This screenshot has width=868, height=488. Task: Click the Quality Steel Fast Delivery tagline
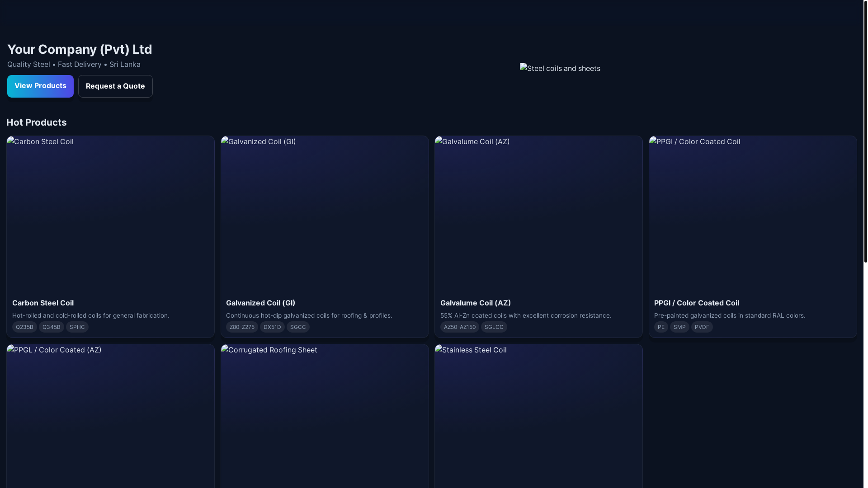pos(74,64)
